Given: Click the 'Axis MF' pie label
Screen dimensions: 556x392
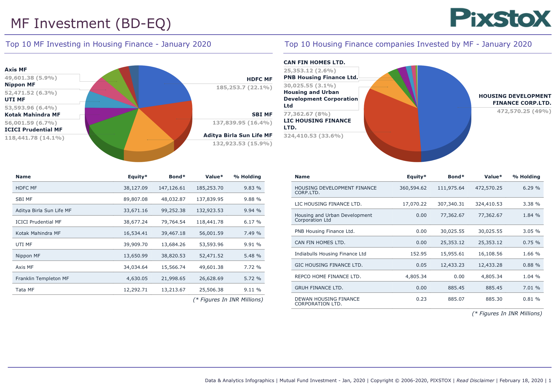Looking at the screenshot, I should coord(16,70).
